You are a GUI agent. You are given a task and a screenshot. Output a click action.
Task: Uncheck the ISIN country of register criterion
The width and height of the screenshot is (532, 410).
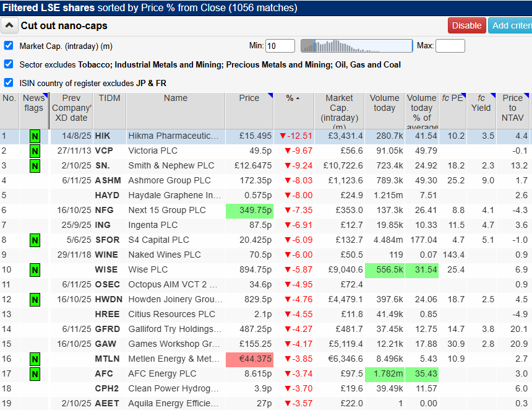9,83
